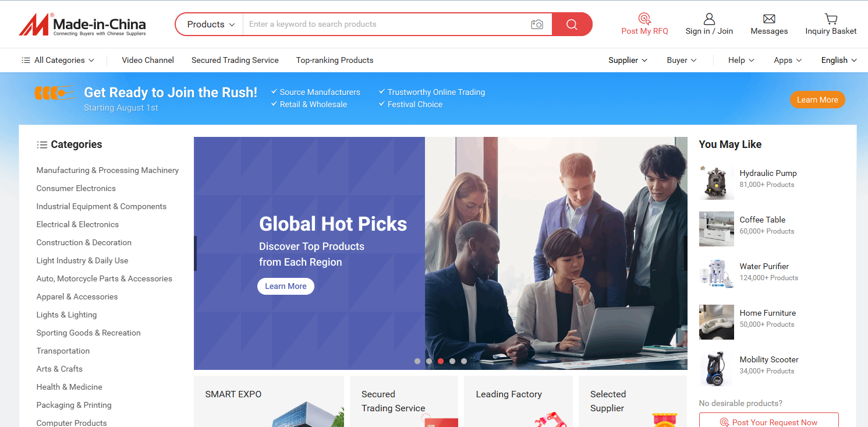The height and width of the screenshot is (427, 868).
Task: Open Electrical & Electronics category
Action: 77,224
